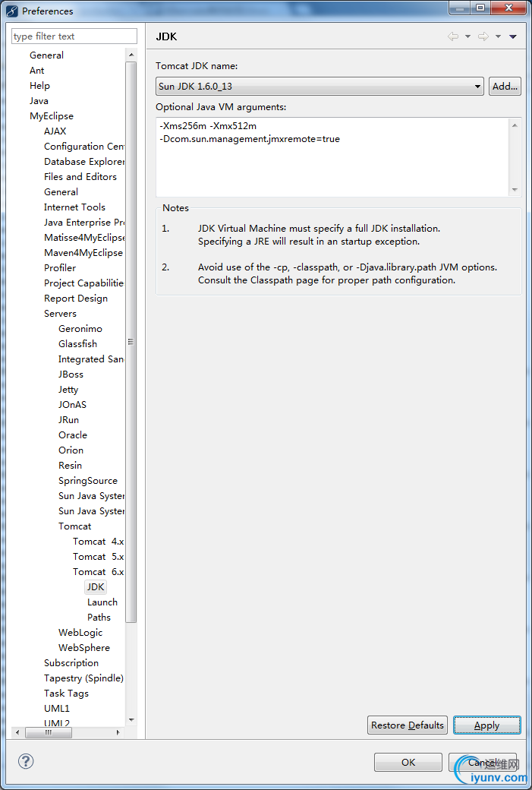Open the Profiler preferences

point(60,267)
